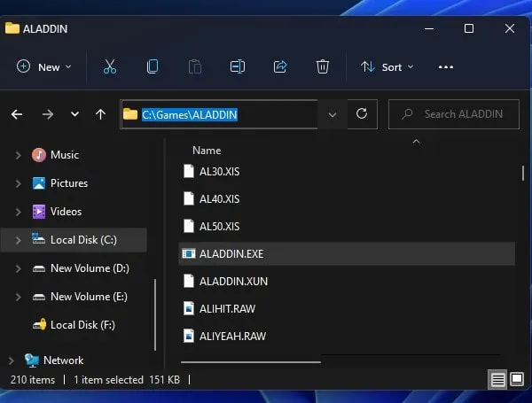Screen dimensions: 532x403
Task: Click the AL30.XIS file icon
Action: pos(189,171)
